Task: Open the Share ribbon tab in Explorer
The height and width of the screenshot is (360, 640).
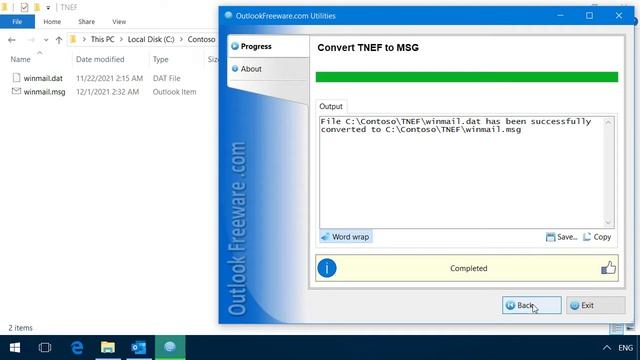Action: pos(87,22)
